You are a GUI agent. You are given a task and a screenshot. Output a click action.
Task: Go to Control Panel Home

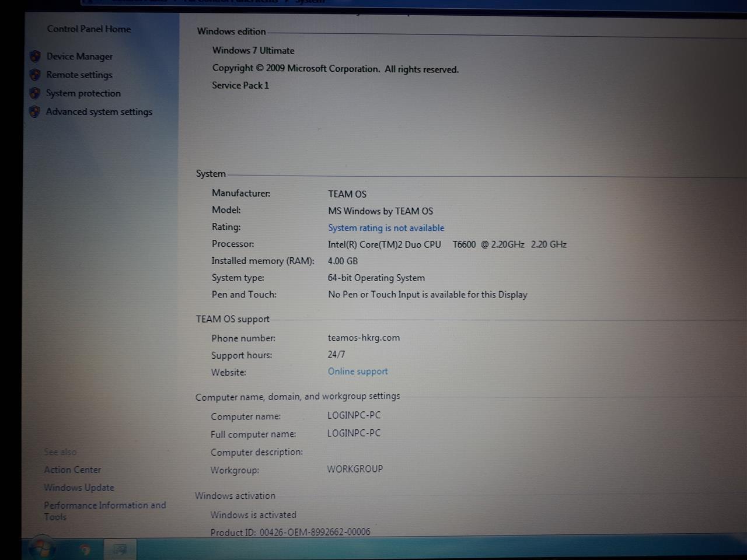(89, 29)
